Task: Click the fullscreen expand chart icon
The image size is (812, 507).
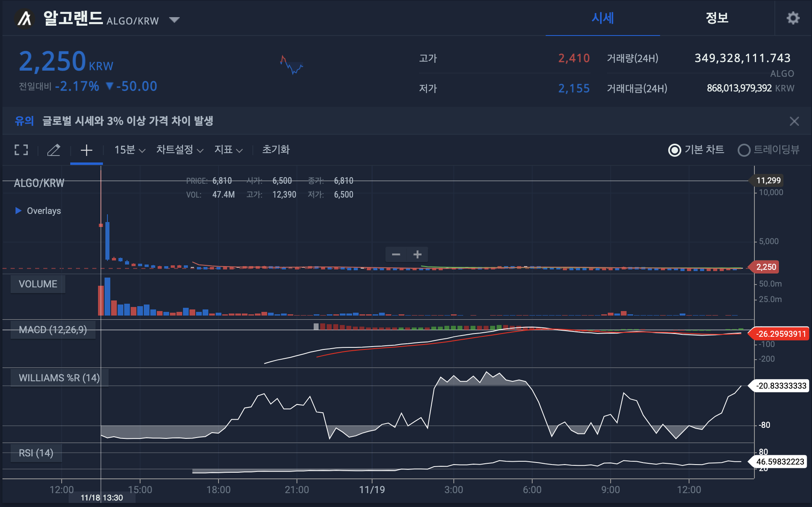Action: pos(21,150)
